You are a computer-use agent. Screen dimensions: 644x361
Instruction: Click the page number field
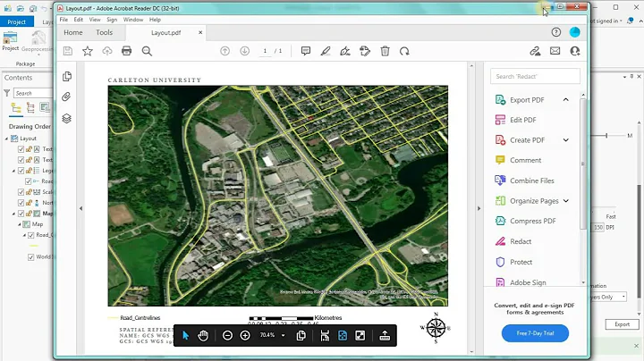pyautogui.click(x=265, y=51)
